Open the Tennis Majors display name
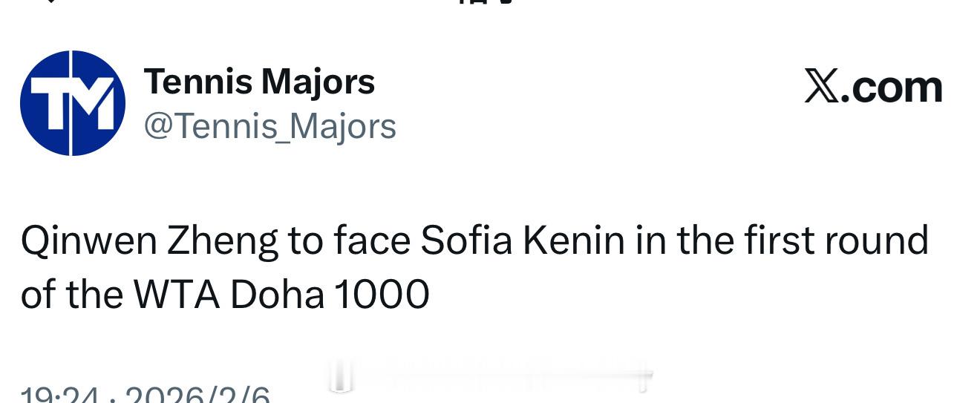980x403 pixels. point(259,81)
